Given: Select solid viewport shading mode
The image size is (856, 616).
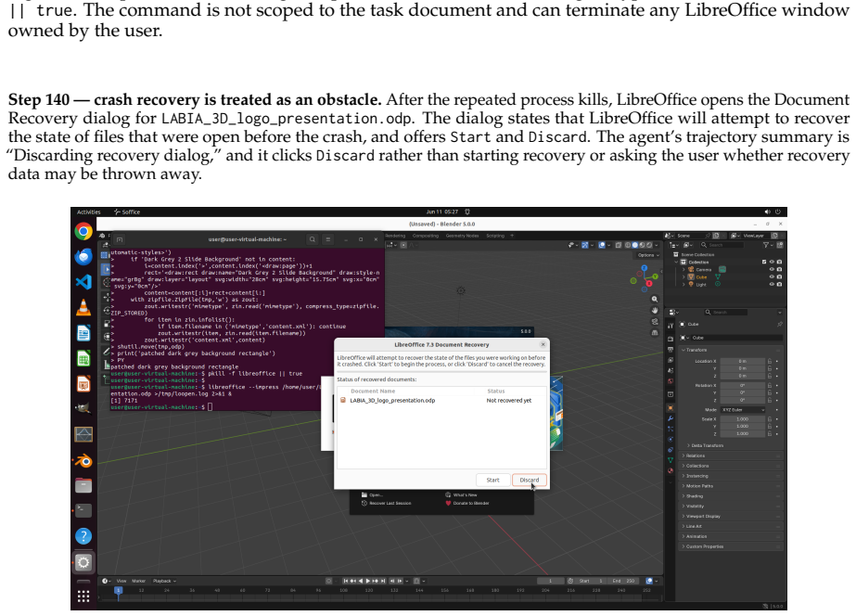Looking at the screenshot, I should point(635,245).
